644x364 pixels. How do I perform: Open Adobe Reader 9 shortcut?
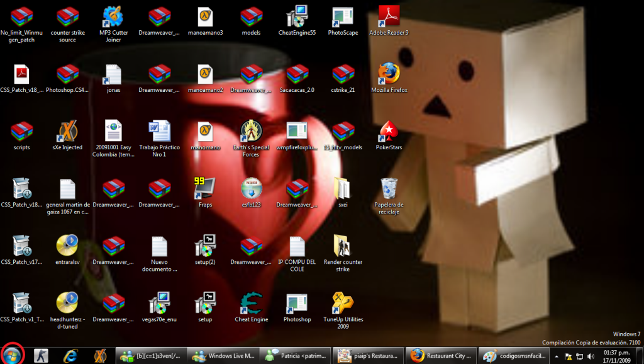(x=389, y=16)
